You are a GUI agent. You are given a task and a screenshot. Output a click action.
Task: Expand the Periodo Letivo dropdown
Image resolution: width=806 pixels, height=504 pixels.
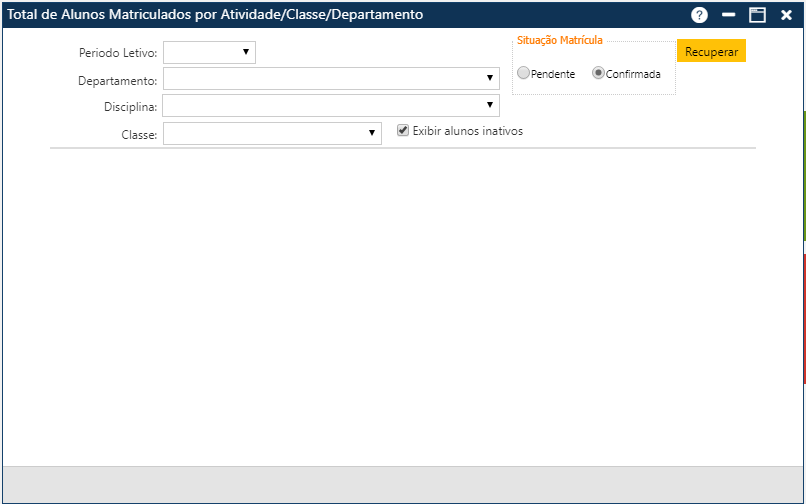[x=245, y=52]
